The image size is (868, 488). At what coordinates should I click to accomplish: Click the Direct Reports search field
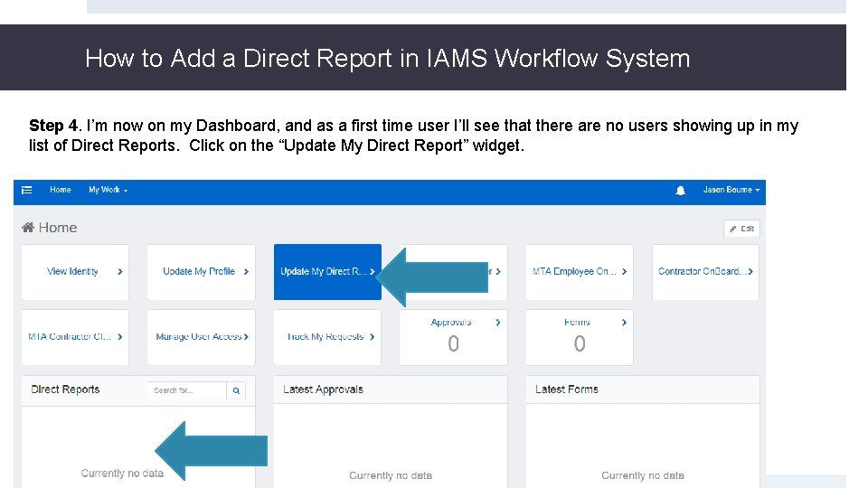pyautogui.click(x=187, y=390)
